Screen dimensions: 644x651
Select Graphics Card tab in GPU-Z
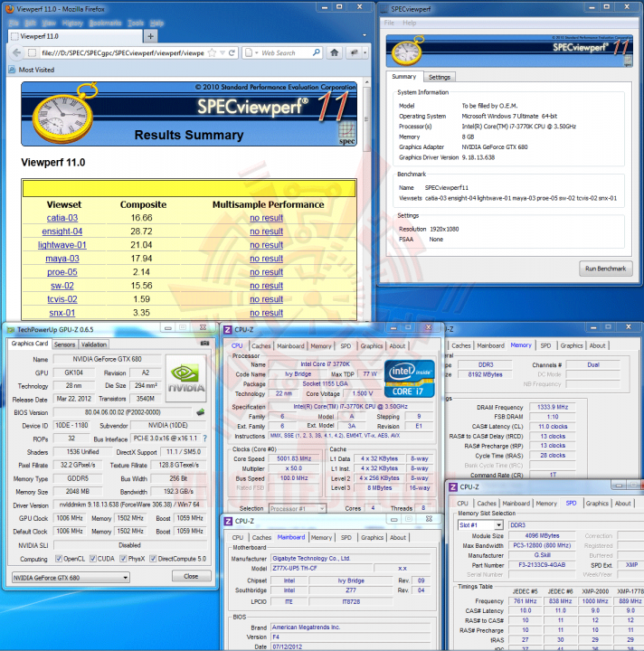pyautogui.click(x=30, y=344)
